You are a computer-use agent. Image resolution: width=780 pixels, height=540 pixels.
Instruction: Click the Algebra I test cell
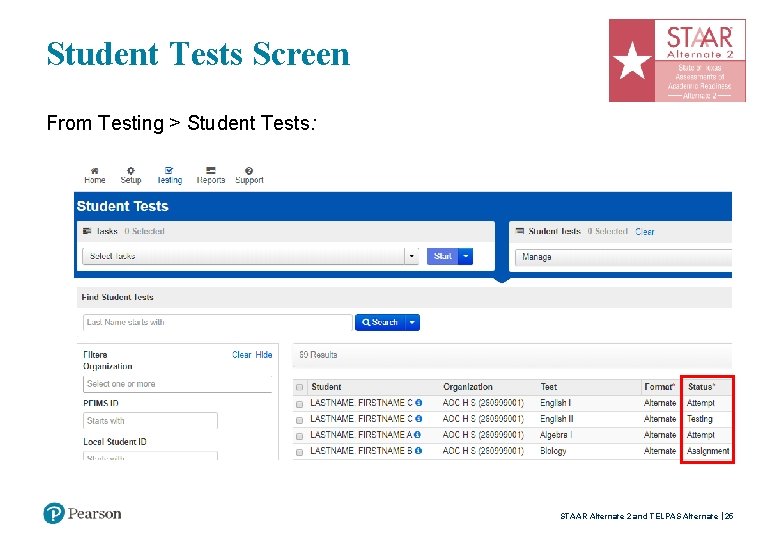click(x=556, y=435)
